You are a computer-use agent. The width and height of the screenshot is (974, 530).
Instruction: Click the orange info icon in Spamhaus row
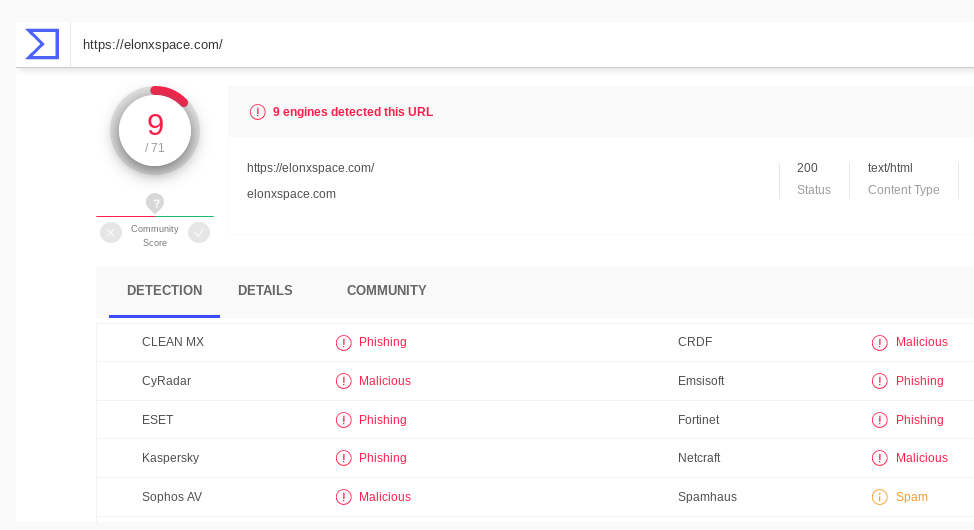880,498
